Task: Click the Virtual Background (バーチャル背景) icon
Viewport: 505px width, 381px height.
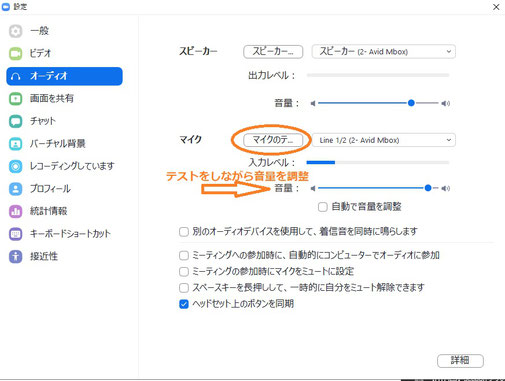Action: [x=15, y=144]
